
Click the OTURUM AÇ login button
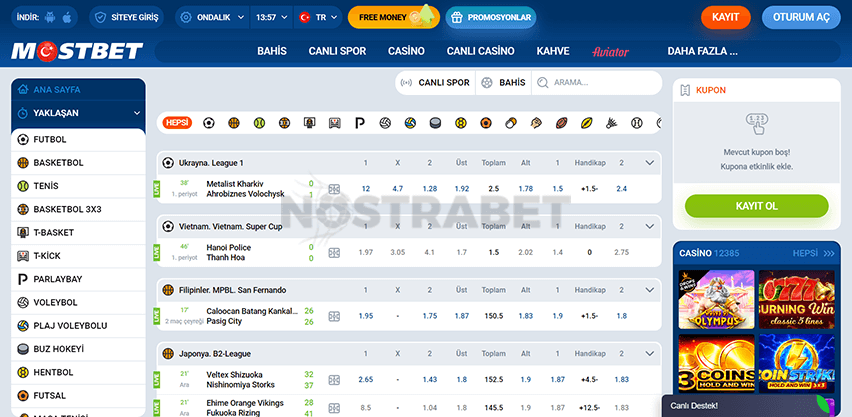[x=801, y=17]
